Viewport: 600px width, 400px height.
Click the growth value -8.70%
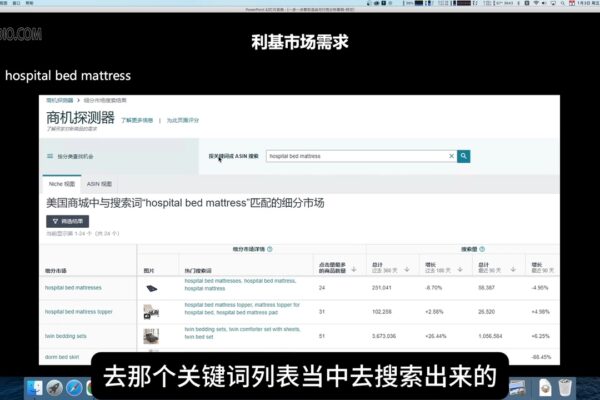(434, 288)
